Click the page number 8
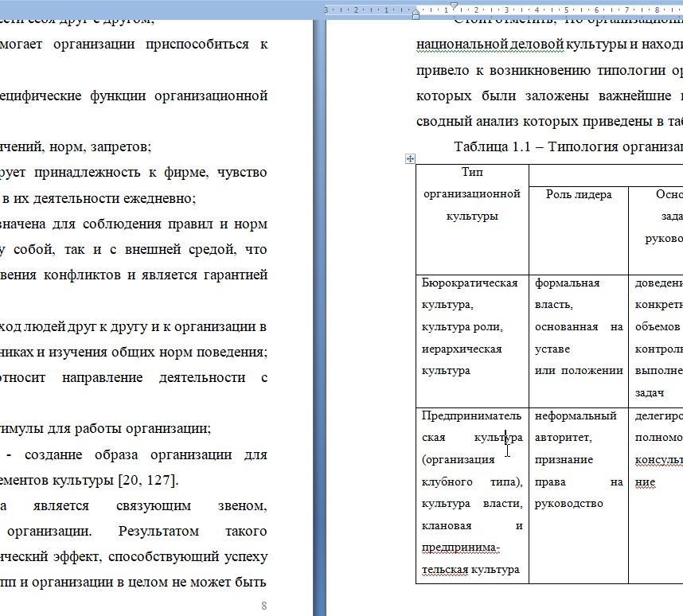The image size is (683, 616). click(263, 606)
